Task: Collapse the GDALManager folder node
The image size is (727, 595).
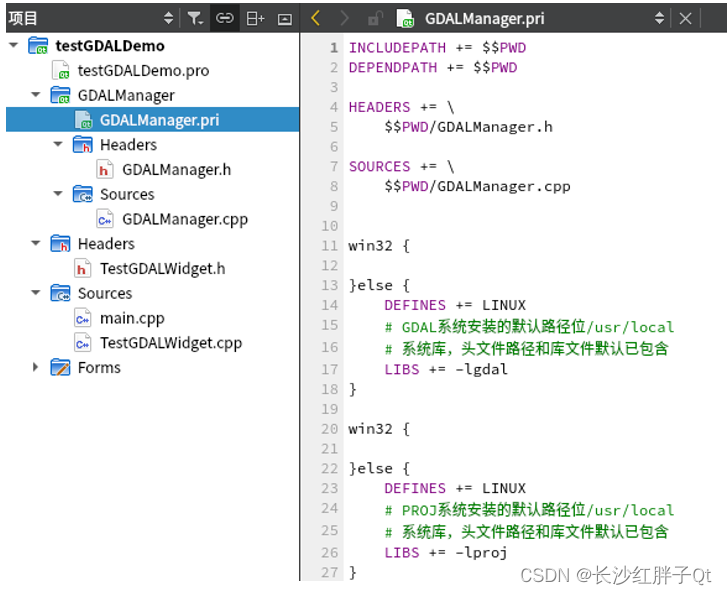Action: click(36, 95)
